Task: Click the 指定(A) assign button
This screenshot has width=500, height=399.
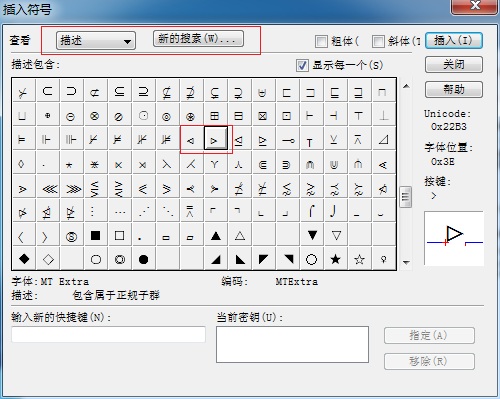Action: click(x=429, y=336)
